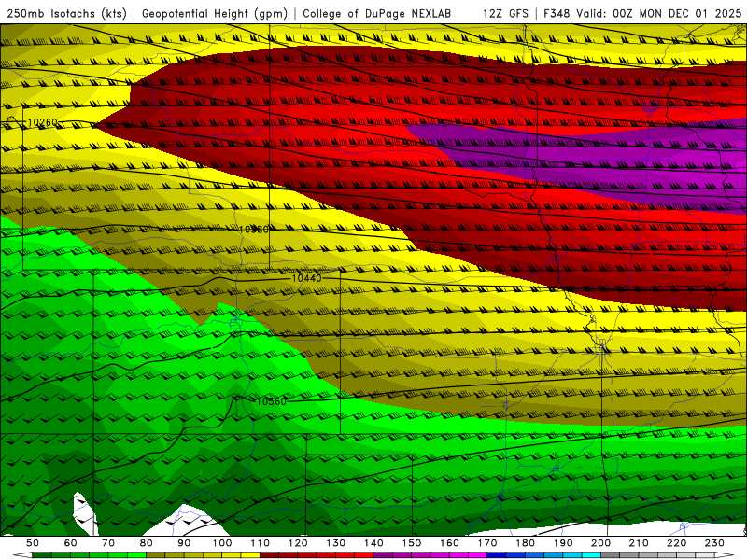The image size is (747, 560).
Task: Click the 70 value on color scale
Action: (x=108, y=543)
